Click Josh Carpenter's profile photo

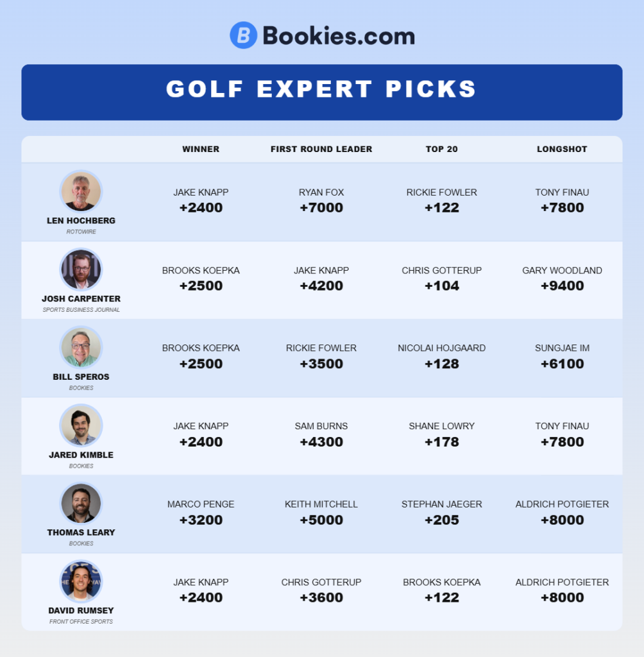click(x=81, y=269)
